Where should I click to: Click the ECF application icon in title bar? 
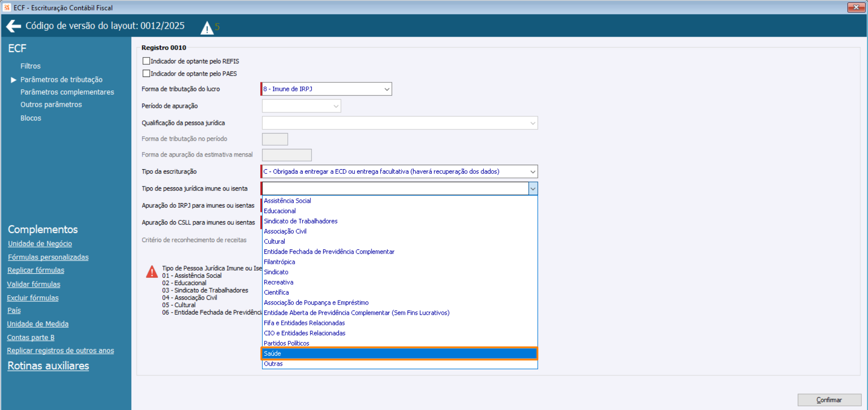point(7,7)
